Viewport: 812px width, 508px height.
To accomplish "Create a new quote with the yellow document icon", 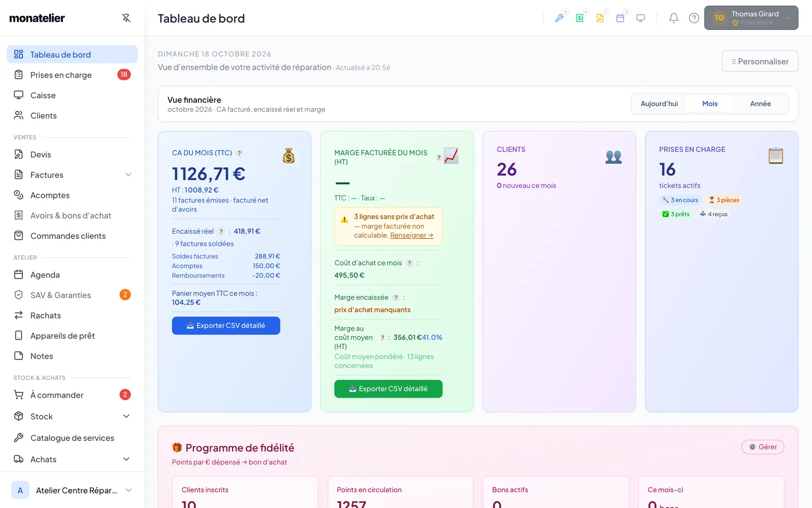I will (x=600, y=18).
